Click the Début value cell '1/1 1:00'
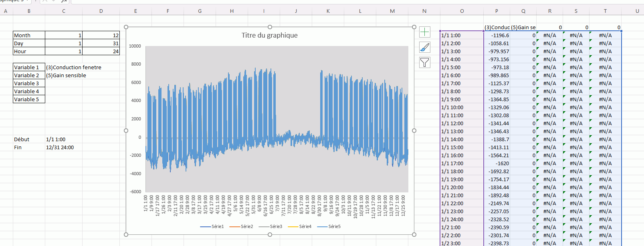The width and height of the screenshot is (644, 246). tap(56, 139)
